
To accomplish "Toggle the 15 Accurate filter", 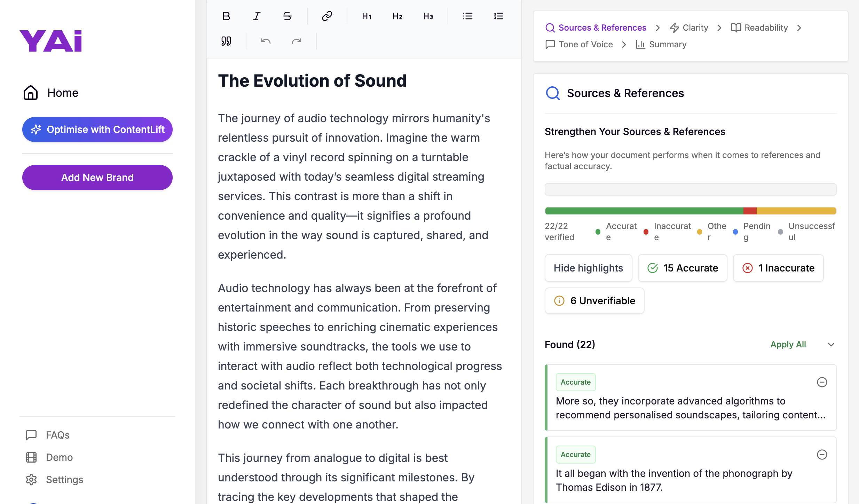I will coord(682,268).
